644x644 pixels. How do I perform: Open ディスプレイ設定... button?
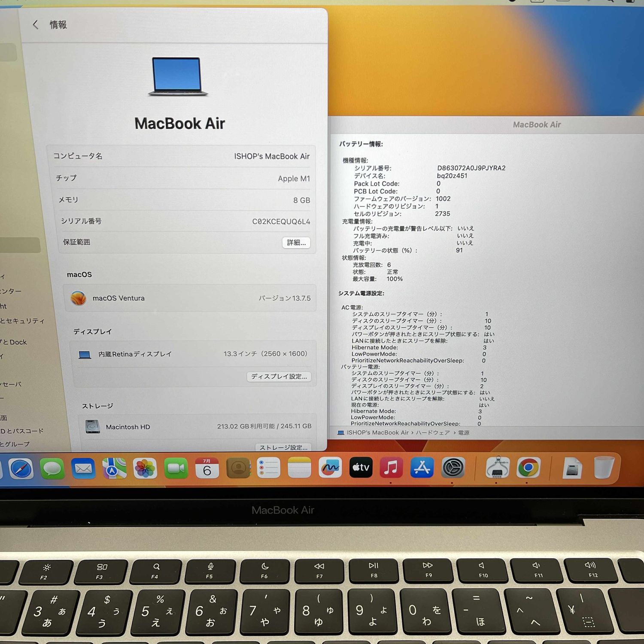click(279, 377)
